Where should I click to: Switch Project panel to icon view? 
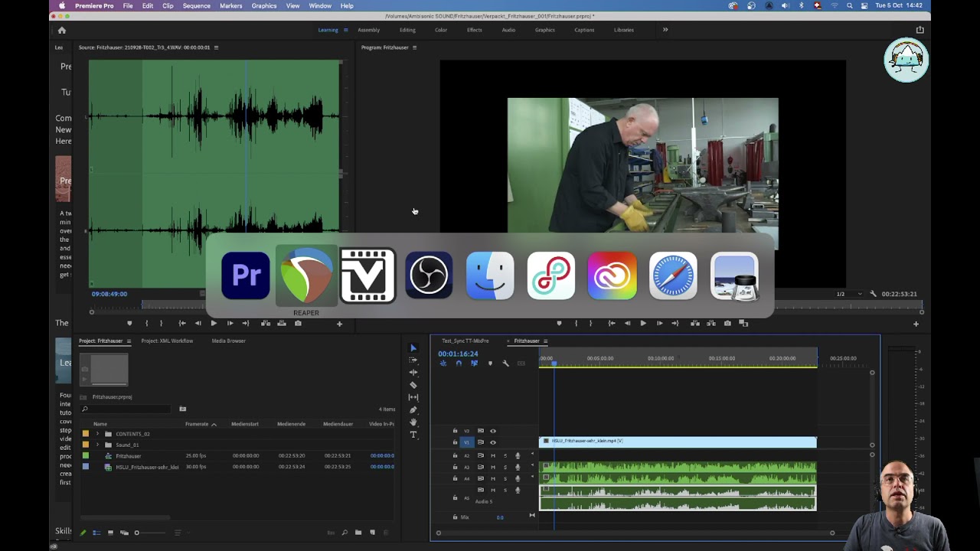[110, 533]
